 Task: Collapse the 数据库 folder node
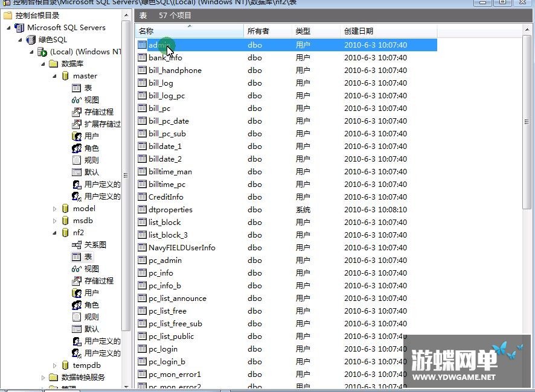[x=43, y=64]
